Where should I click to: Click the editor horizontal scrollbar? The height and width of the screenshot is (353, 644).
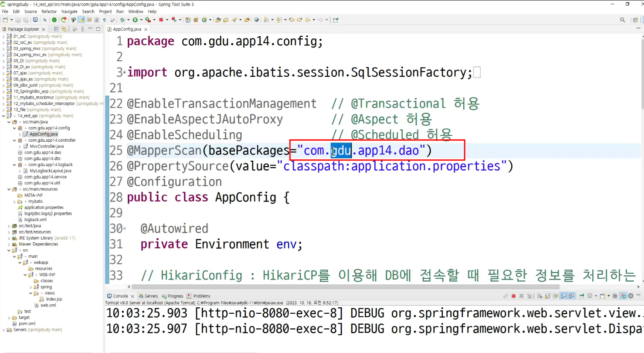pos(345,287)
